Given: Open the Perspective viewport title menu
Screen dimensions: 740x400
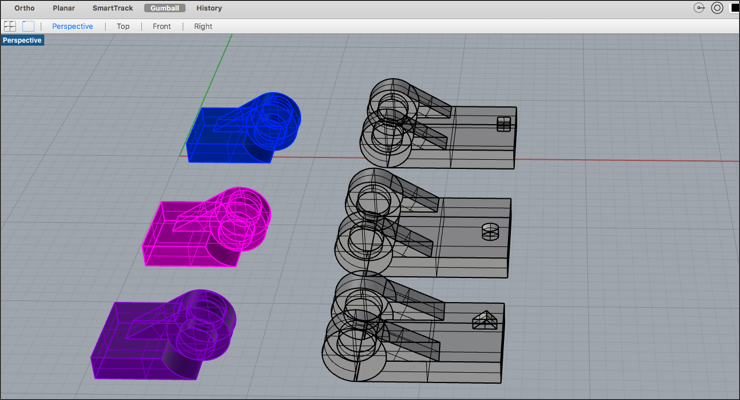Looking at the screenshot, I should coord(22,41).
